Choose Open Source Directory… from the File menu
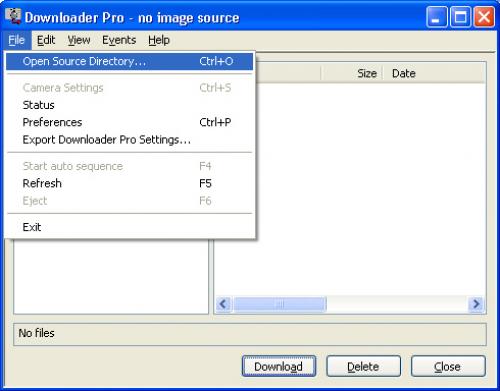 pyautogui.click(x=130, y=61)
